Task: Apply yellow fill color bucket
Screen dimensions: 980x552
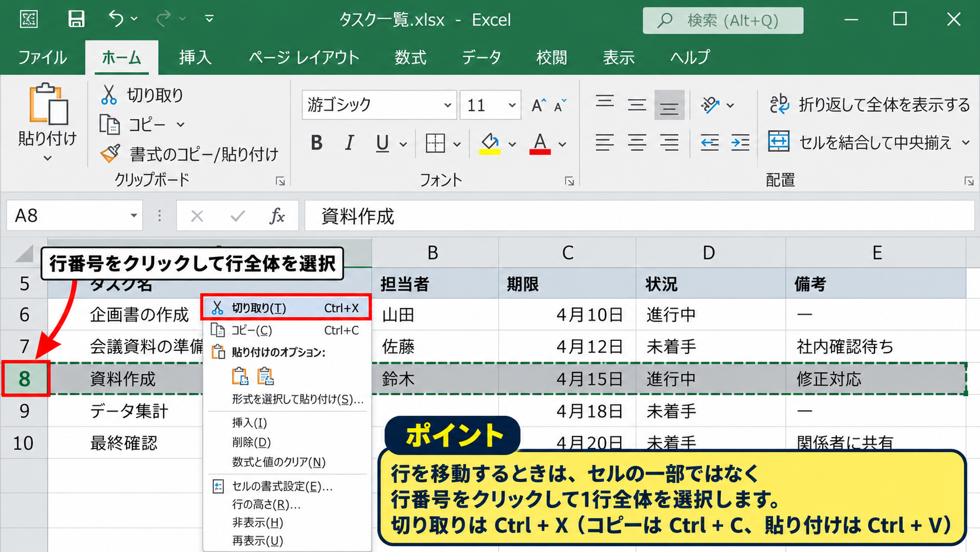Action: [x=490, y=143]
